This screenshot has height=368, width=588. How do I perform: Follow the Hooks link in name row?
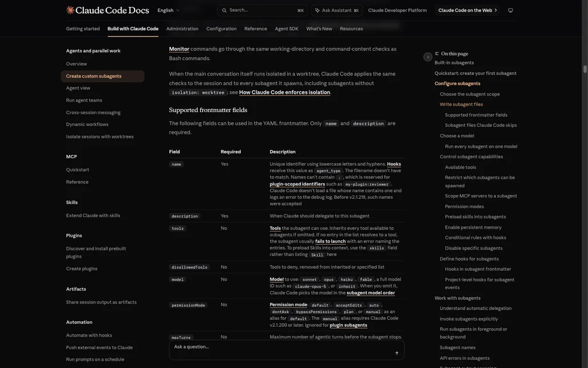pyautogui.click(x=394, y=164)
